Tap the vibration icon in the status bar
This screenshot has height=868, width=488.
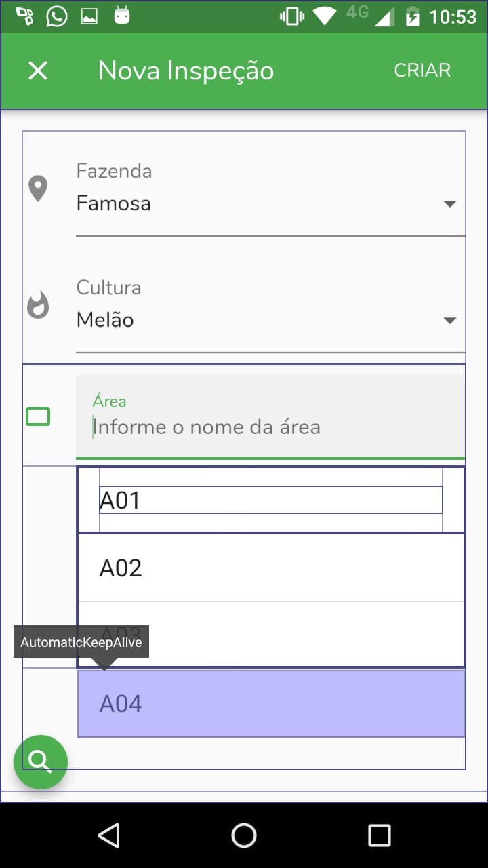click(291, 15)
